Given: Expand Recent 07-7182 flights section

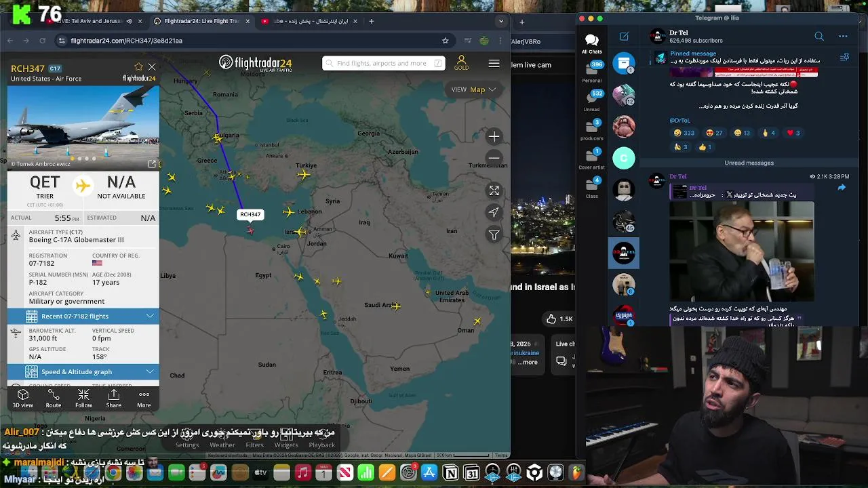Looking at the screenshot, I should (83, 316).
